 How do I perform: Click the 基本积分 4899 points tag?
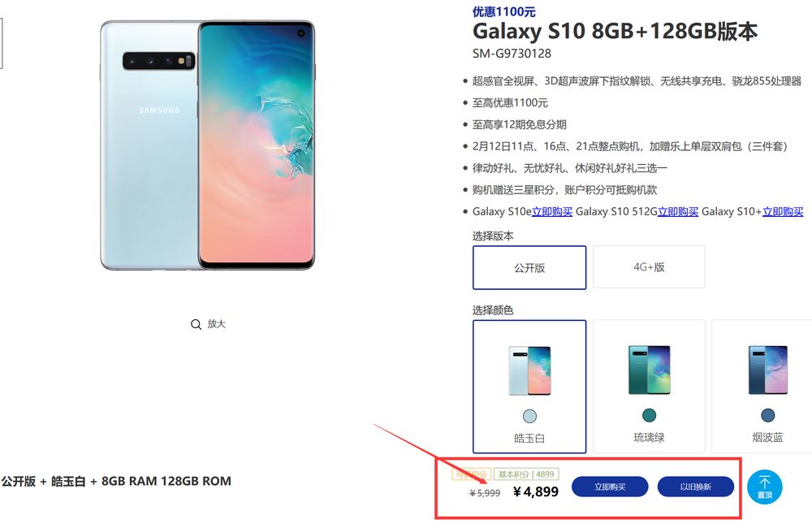[526, 474]
